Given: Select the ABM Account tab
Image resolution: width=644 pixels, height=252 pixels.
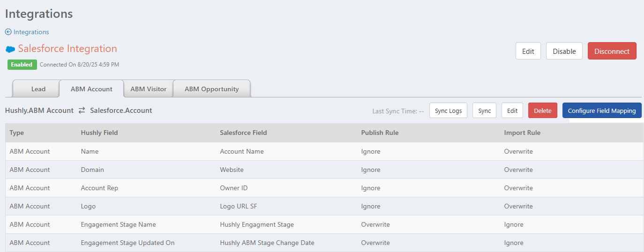Looking at the screenshot, I should coord(91,89).
